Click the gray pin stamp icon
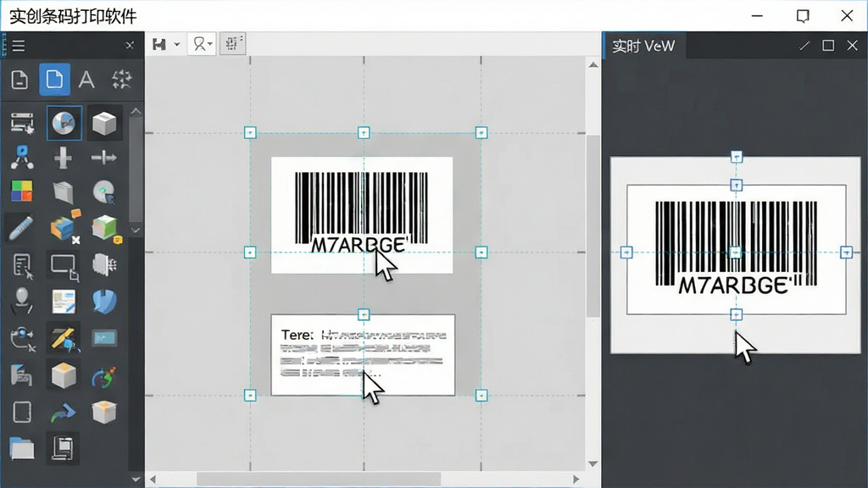 [21, 301]
